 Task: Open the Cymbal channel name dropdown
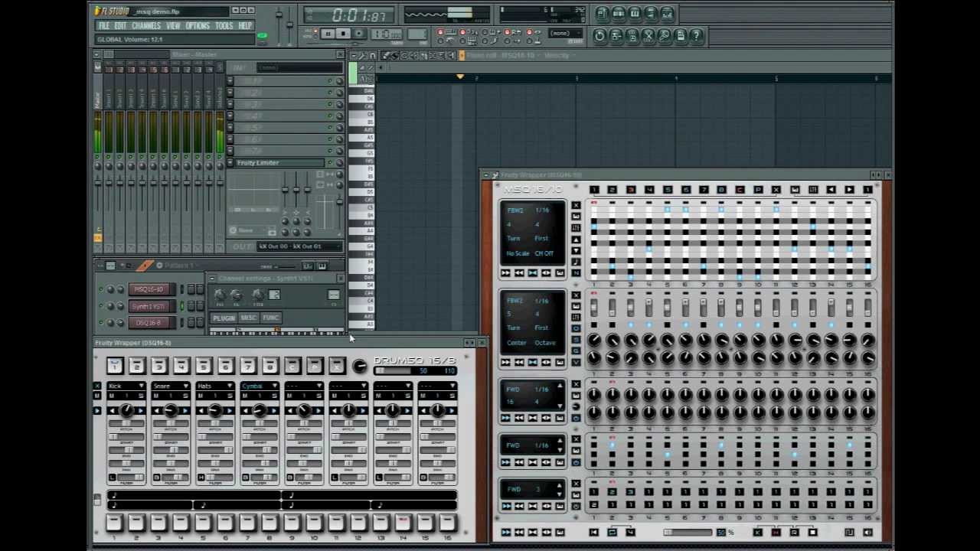tap(275, 386)
